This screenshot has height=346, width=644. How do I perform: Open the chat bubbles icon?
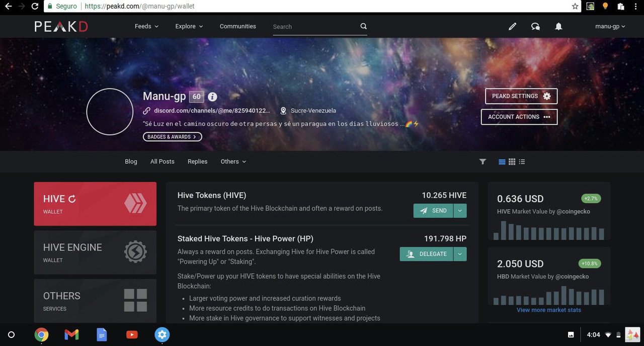535,27
